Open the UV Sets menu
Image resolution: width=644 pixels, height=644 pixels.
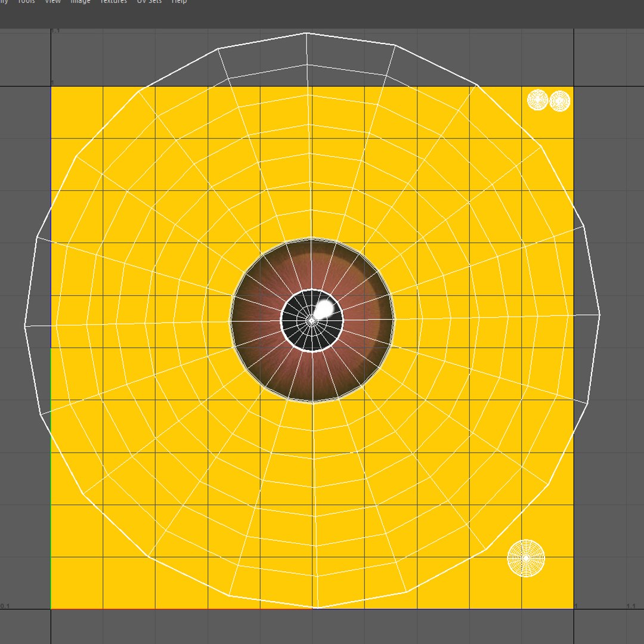(x=149, y=2)
